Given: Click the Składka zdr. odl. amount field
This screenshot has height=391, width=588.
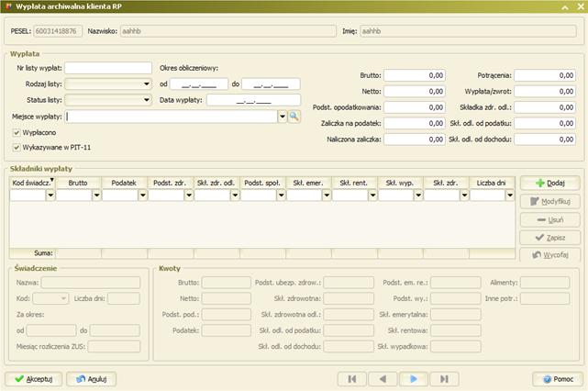Looking at the screenshot, I should pyautogui.click(x=545, y=107).
